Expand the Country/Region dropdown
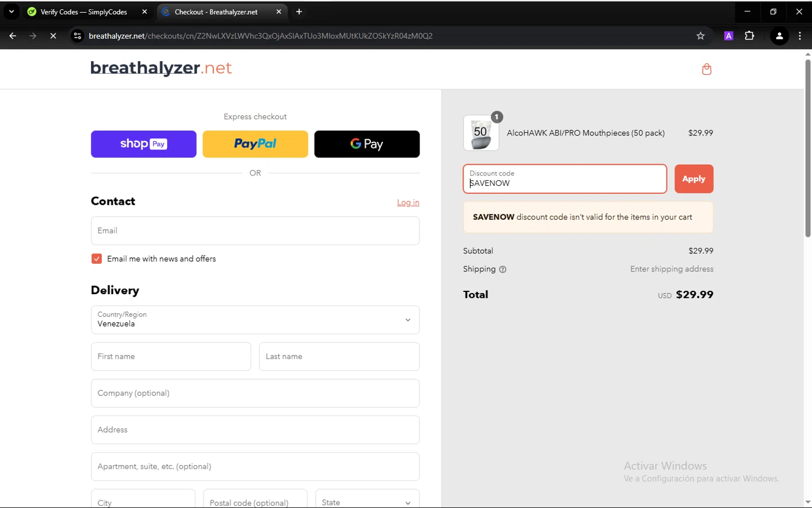 pos(255,320)
